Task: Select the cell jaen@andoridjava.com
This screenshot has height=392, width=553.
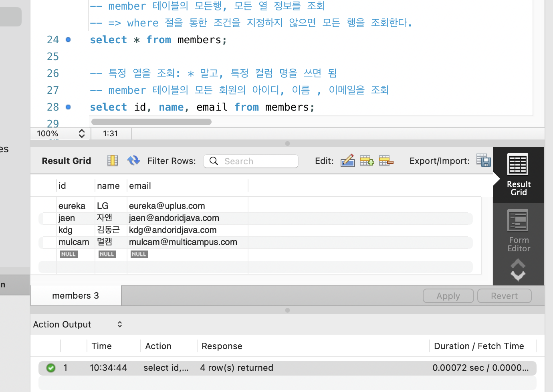Action: 188,218
